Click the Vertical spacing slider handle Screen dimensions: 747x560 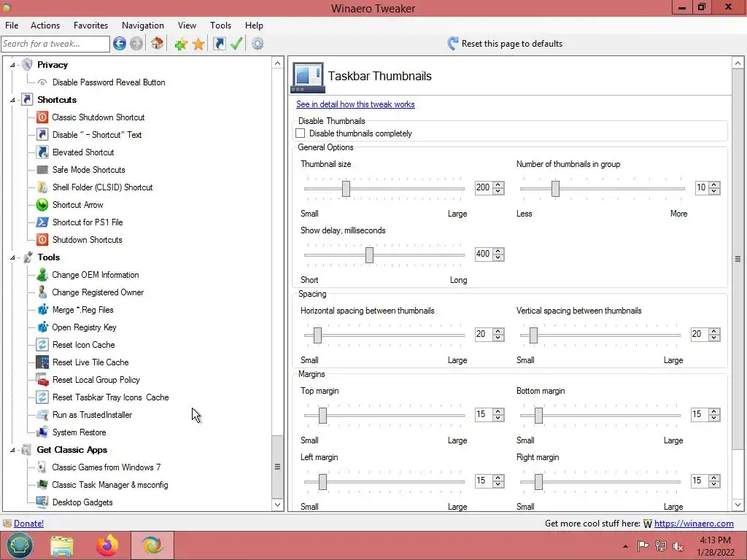[533, 335]
